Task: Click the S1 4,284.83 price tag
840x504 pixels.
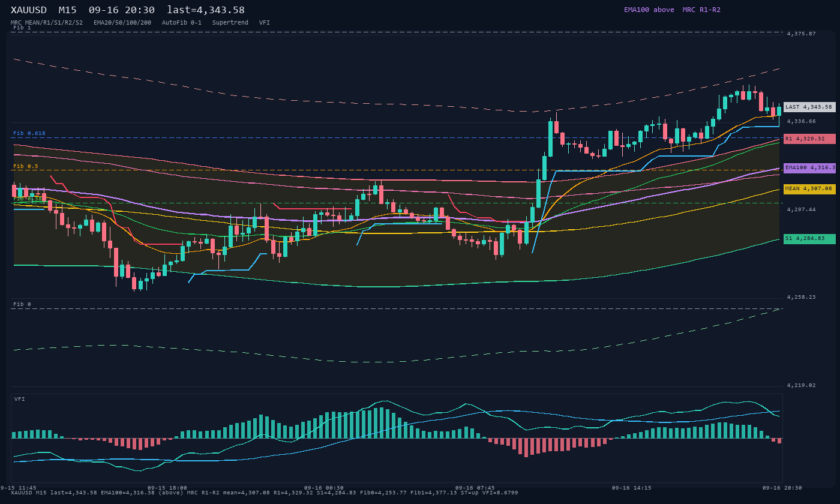Action: point(809,239)
